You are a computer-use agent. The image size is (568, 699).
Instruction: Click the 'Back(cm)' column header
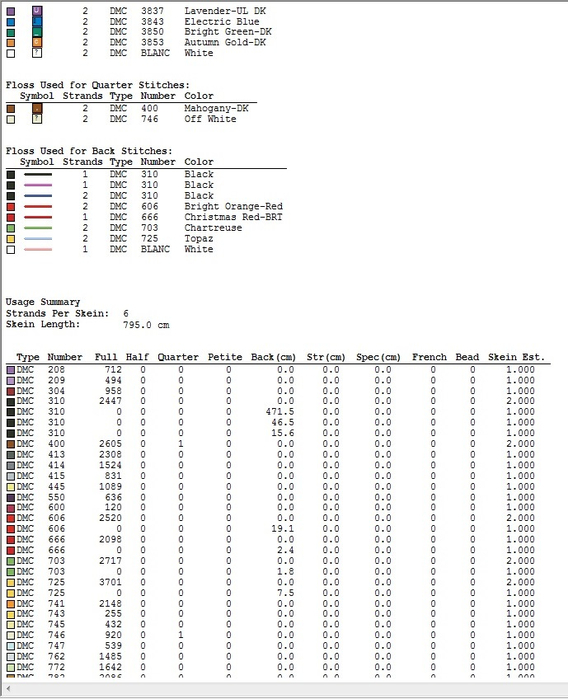pyautogui.click(x=273, y=357)
